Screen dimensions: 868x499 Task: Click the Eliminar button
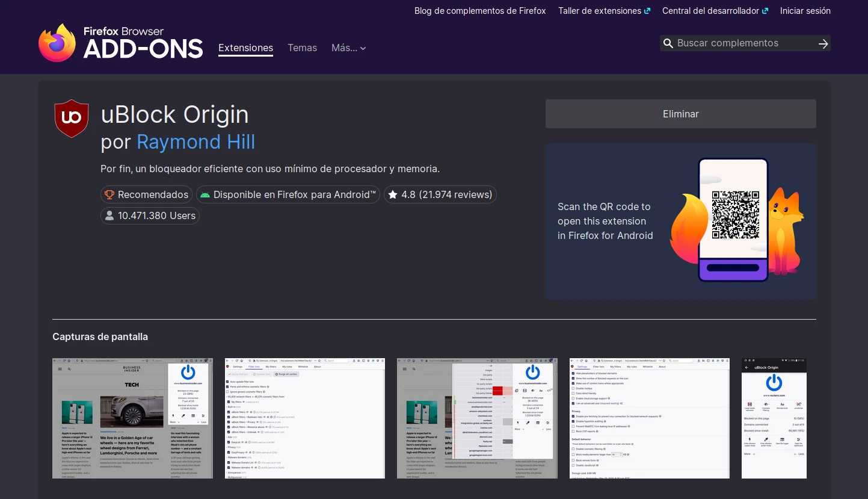[x=680, y=114]
